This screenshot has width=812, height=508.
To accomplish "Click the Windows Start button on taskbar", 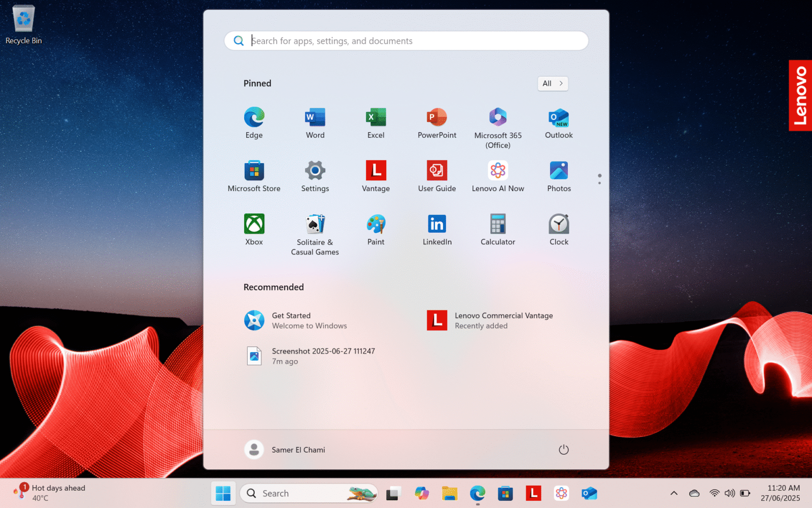I will pos(223,493).
